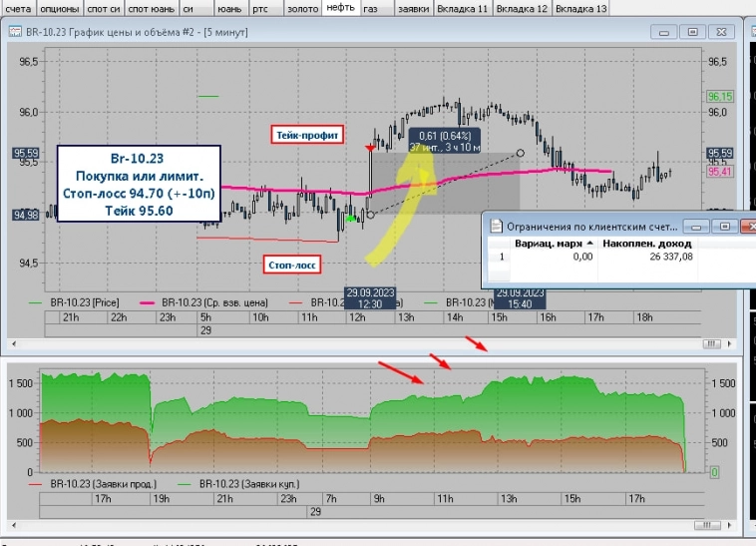Click price chart scrollbar right arrow
This screenshot has width=756, height=546.
click(x=729, y=343)
